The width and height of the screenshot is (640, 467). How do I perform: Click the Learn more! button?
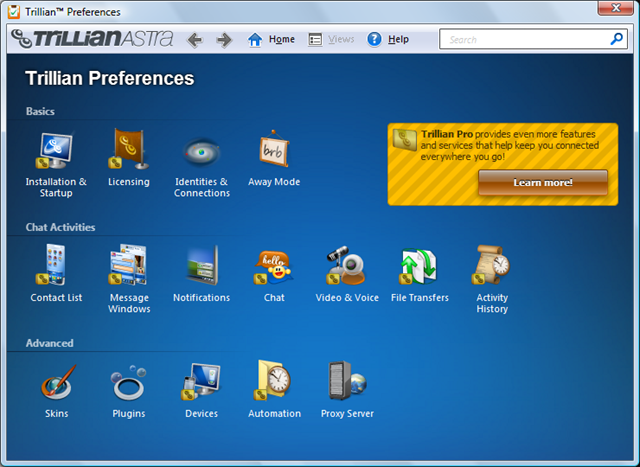543,182
